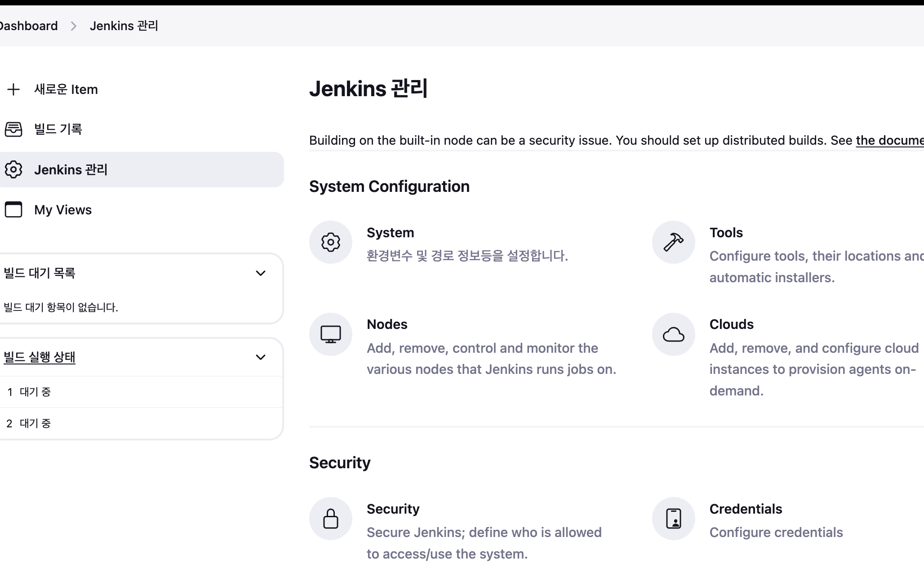Collapse the 빌드 대기 목록 panel chevron
The image size is (924, 568).
click(261, 273)
